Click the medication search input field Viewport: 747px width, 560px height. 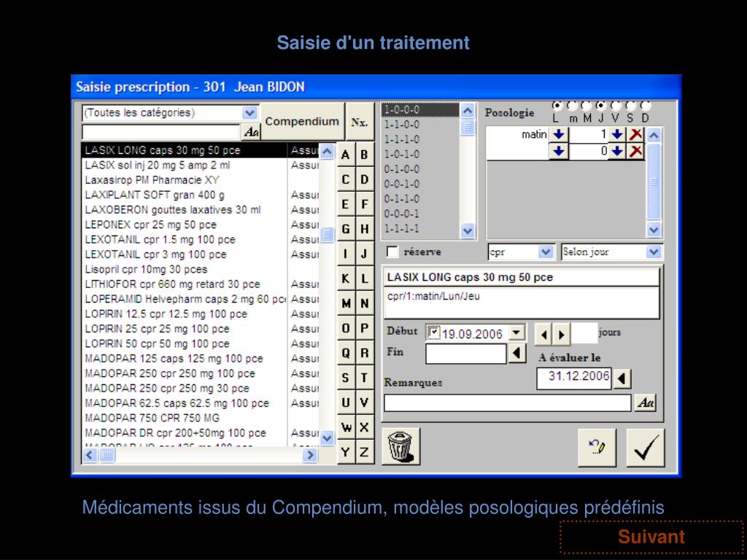click(161, 132)
